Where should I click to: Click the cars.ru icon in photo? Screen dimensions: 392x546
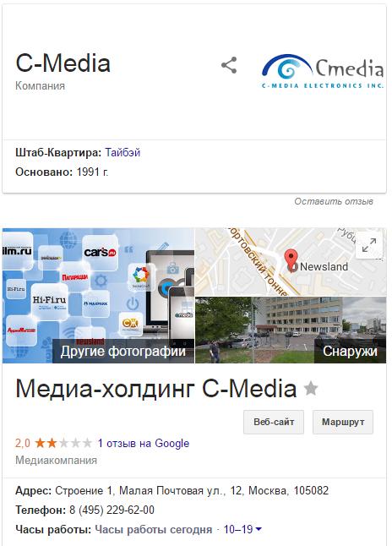coord(101,253)
